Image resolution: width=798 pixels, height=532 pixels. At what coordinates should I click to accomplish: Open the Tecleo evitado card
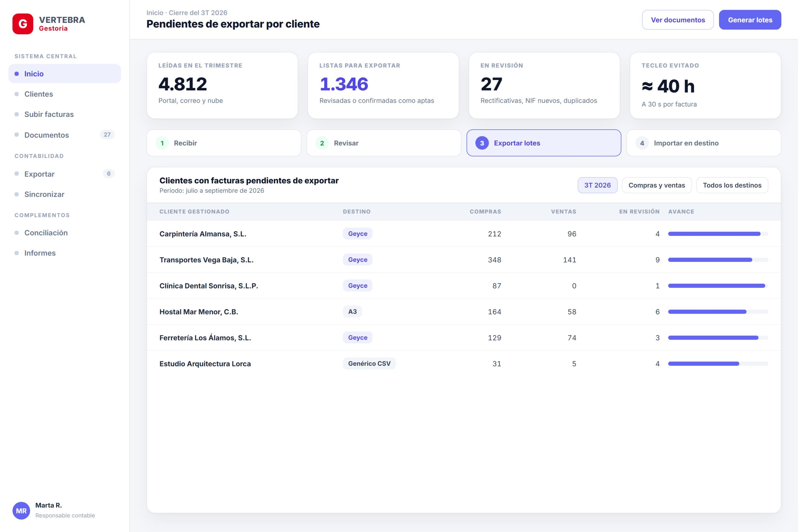pyautogui.click(x=705, y=86)
